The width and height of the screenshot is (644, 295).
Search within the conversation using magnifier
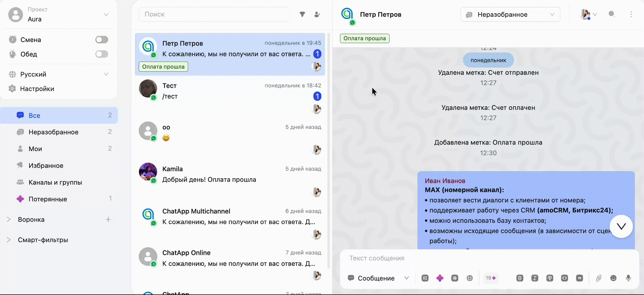tap(612, 14)
